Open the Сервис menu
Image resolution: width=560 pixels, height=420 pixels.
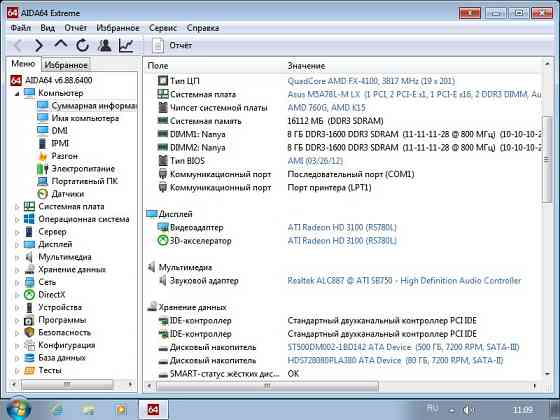163,28
